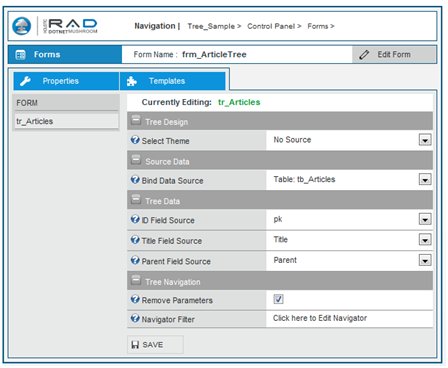
Task: Click the 'Title' field source value
Action: tap(281, 240)
